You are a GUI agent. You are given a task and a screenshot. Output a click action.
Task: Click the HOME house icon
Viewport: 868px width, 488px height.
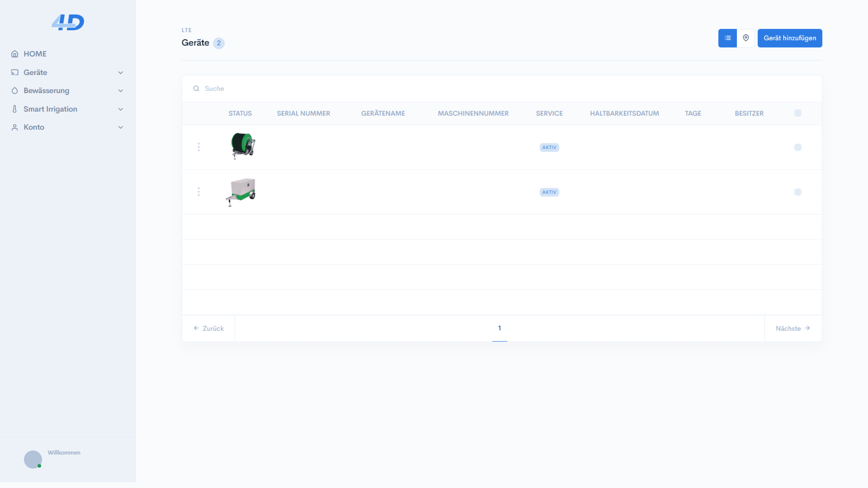pyautogui.click(x=14, y=54)
